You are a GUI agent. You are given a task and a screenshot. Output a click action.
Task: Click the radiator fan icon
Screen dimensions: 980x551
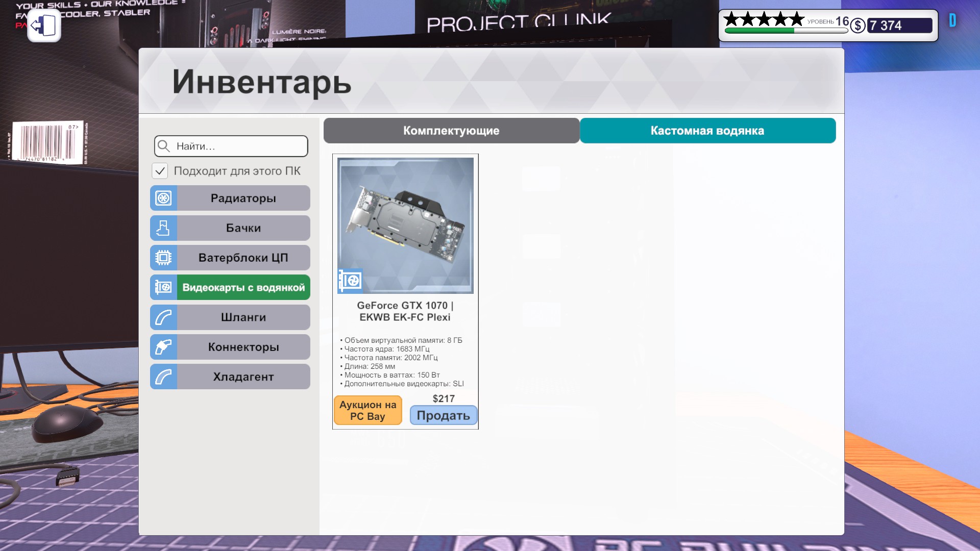163,198
